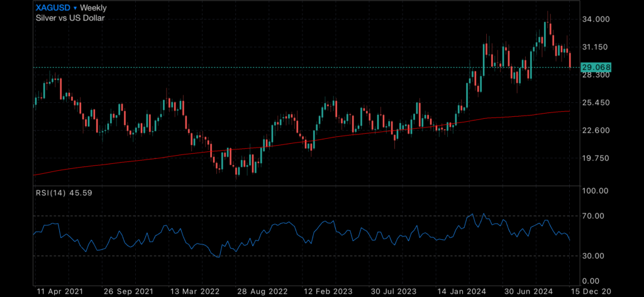
Task: Select the 31.150 price axis label
Action: tap(596, 47)
